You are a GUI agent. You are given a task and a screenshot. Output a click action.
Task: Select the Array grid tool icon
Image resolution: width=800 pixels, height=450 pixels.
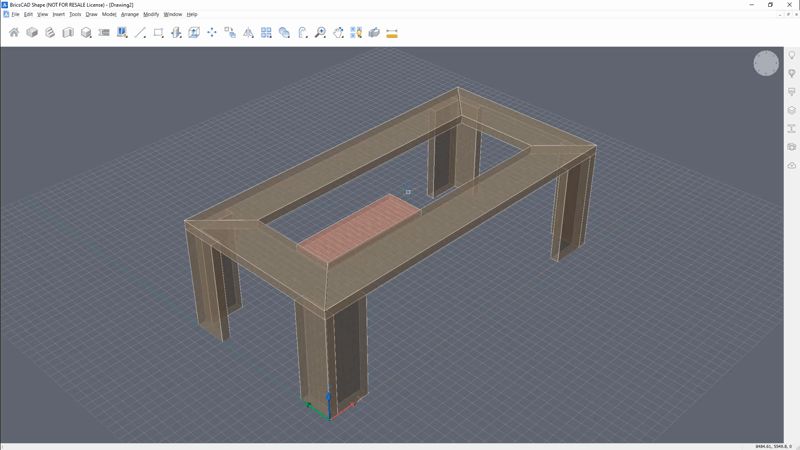pos(266,33)
